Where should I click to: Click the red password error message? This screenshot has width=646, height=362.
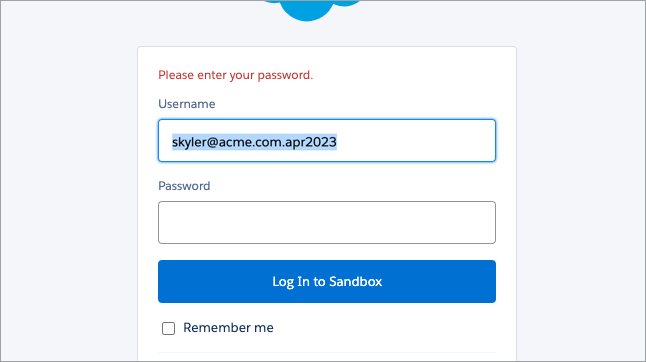point(236,75)
